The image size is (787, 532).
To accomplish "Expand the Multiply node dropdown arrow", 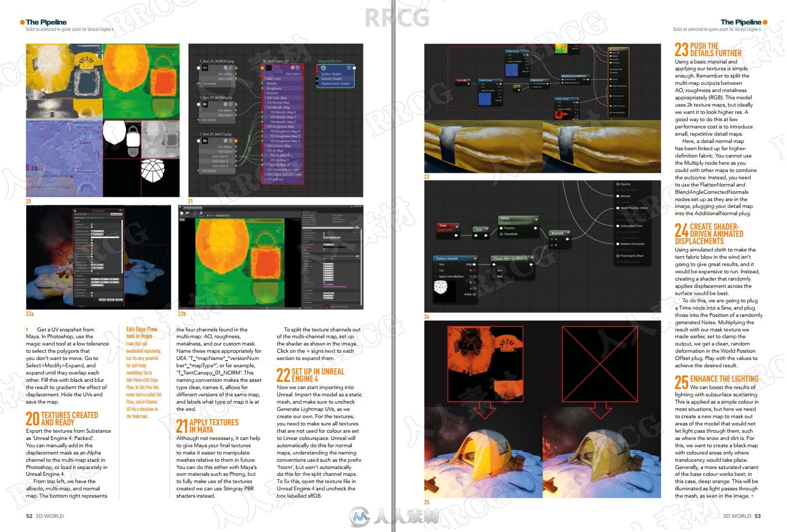I will tap(568, 232).
